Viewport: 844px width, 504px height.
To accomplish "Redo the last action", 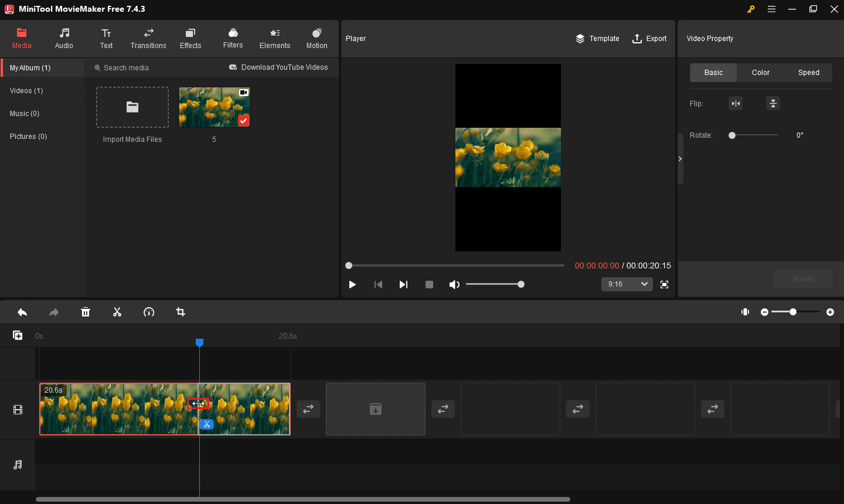I will [x=54, y=312].
